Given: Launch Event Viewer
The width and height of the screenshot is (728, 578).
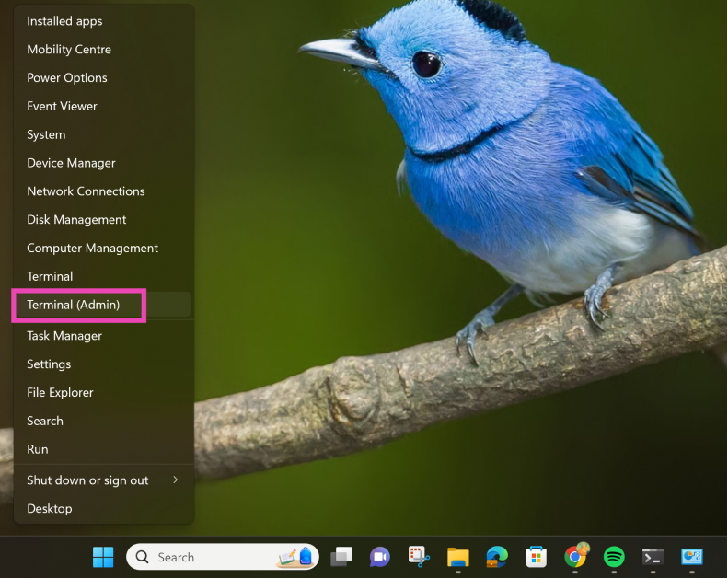Looking at the screenshot, I should coord(104,107).
